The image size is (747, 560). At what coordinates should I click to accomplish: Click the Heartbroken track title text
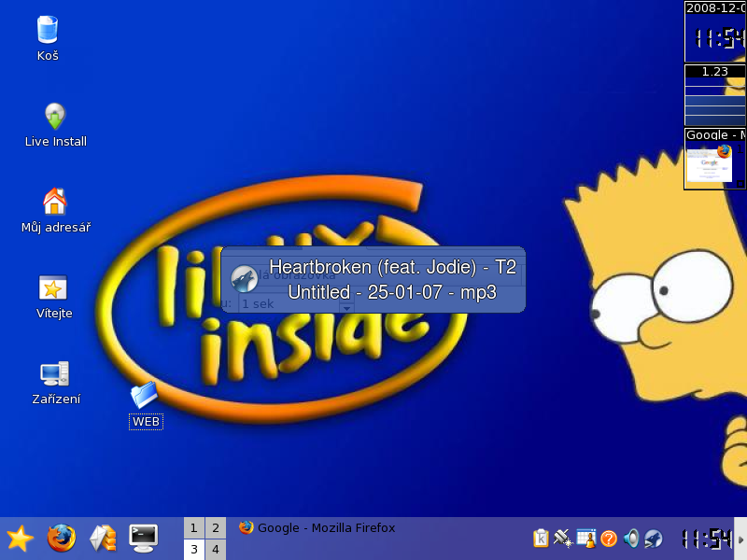[x=392, y=267]
